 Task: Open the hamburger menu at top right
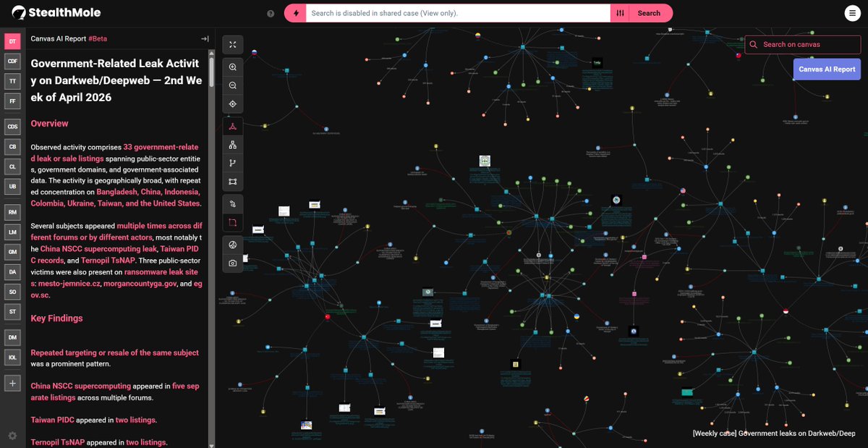tap(853, 13)
